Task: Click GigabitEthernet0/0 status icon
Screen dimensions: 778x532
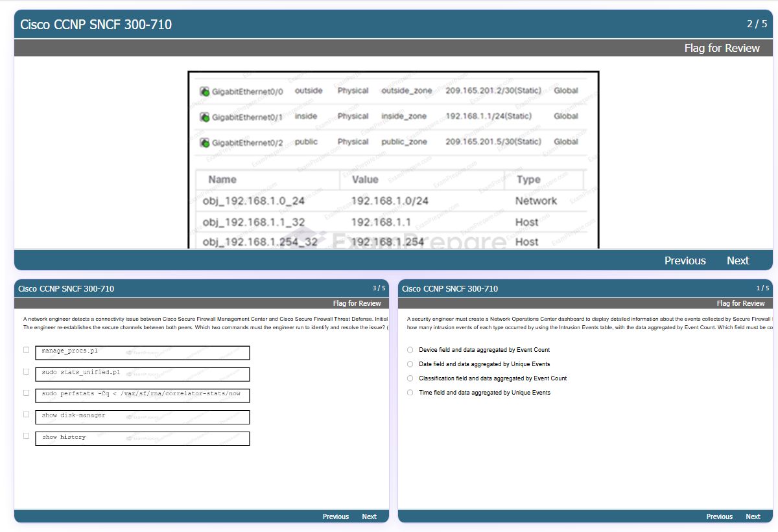Action: 204,91
